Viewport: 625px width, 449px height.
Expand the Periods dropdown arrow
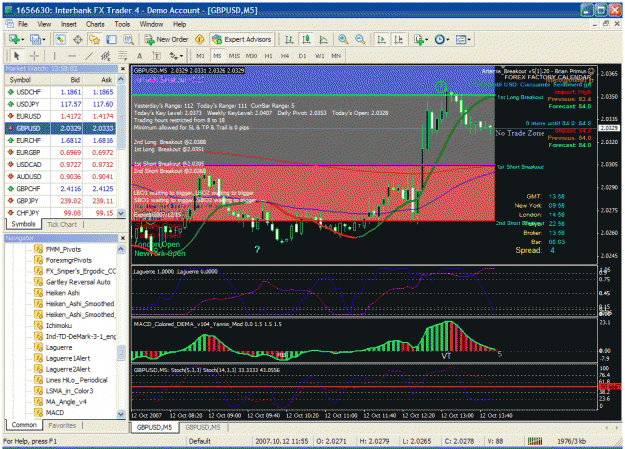pyautogui.click(x=448, y=39)
